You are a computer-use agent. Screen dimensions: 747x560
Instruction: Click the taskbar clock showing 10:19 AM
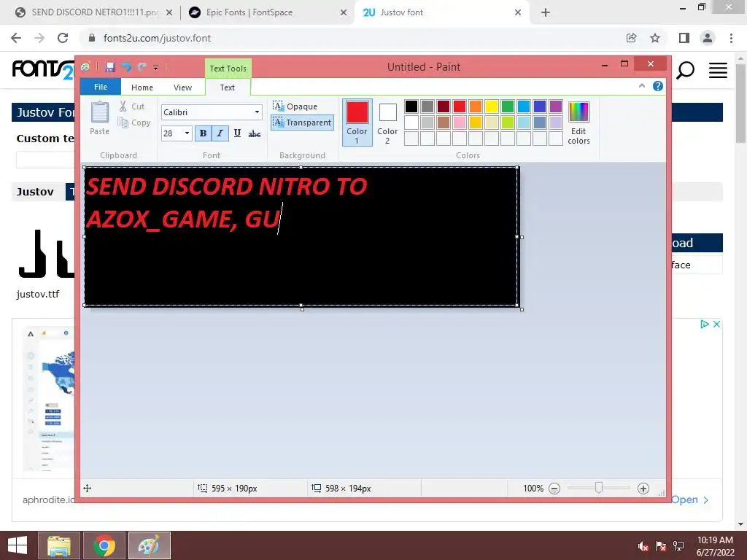coord(715,545)
